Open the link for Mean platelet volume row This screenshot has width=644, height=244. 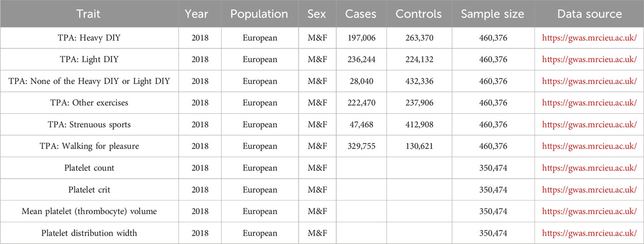[589, 211]
